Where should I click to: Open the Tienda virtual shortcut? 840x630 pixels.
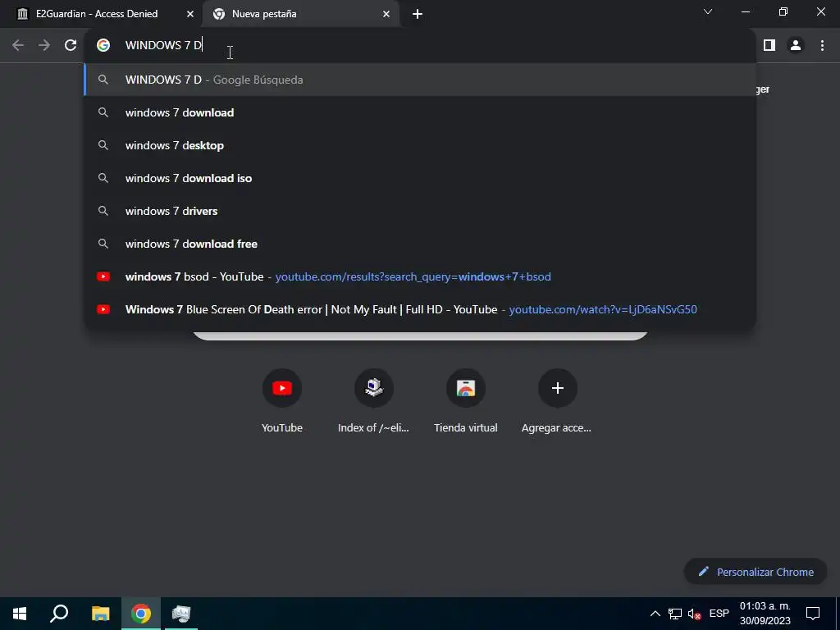pos(466,400)
